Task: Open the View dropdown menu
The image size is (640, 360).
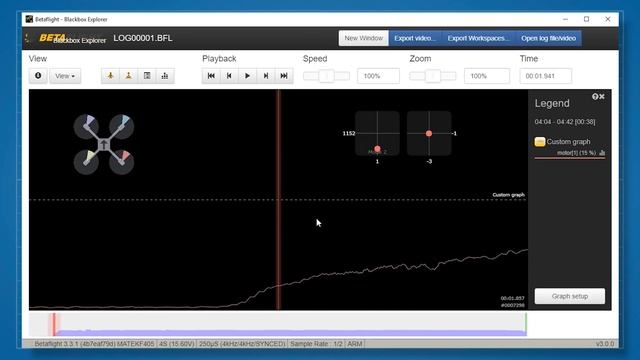Action: (65, 76)
